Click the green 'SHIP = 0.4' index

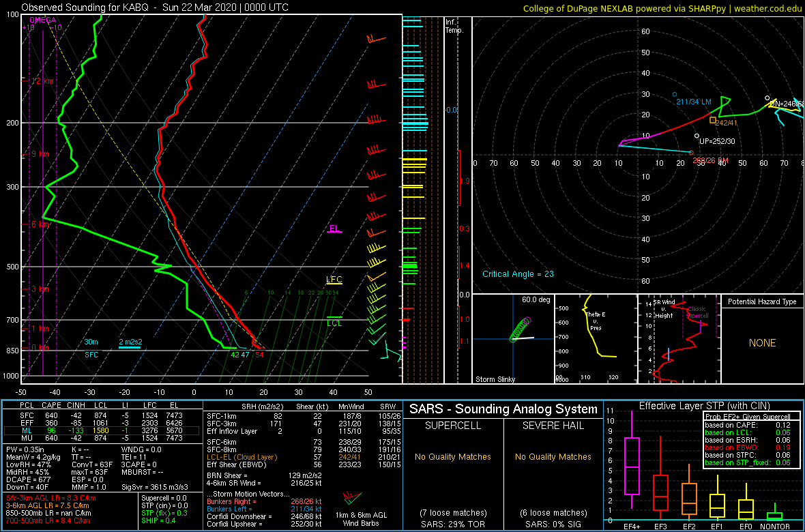tap(160, 521)
